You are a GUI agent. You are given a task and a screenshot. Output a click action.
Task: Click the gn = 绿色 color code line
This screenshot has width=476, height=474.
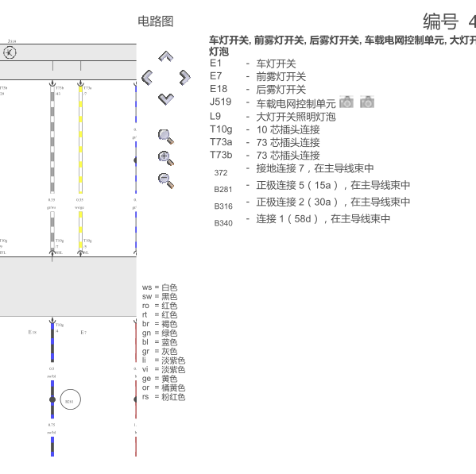tap(160, 333)
